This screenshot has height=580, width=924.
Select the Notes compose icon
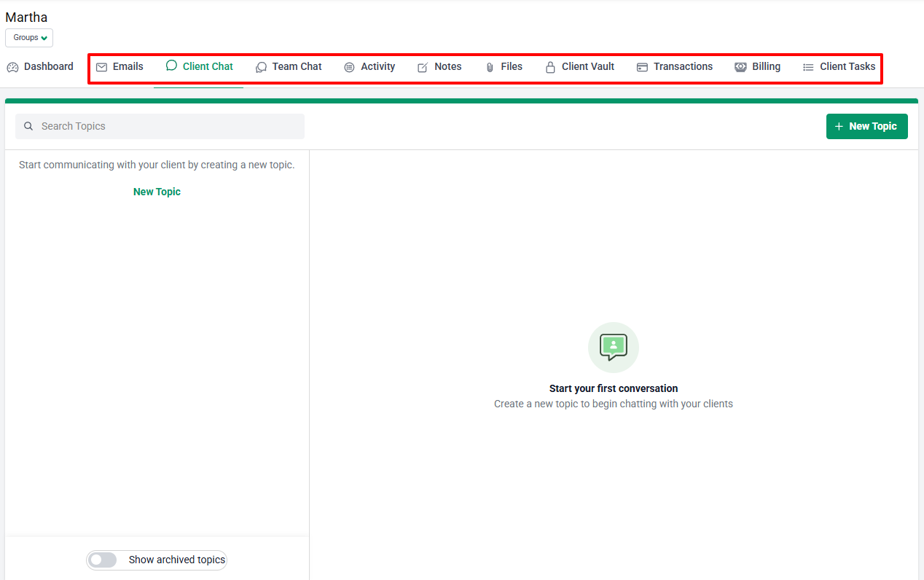[x=421, y=66]
